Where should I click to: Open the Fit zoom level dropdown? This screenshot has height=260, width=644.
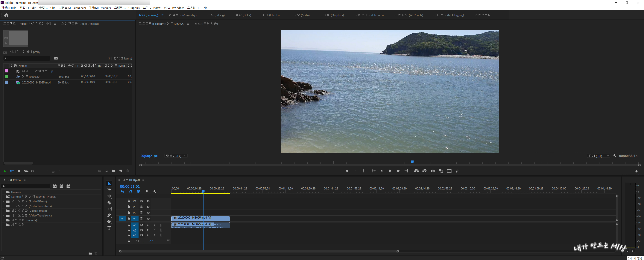tap(176, 156)
